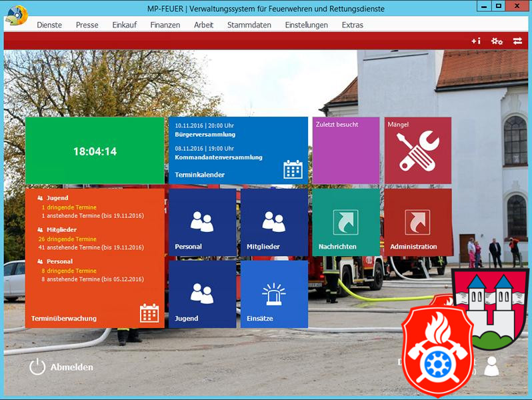
Task: Open the Extras menu
Action: (x=353, y=25)
